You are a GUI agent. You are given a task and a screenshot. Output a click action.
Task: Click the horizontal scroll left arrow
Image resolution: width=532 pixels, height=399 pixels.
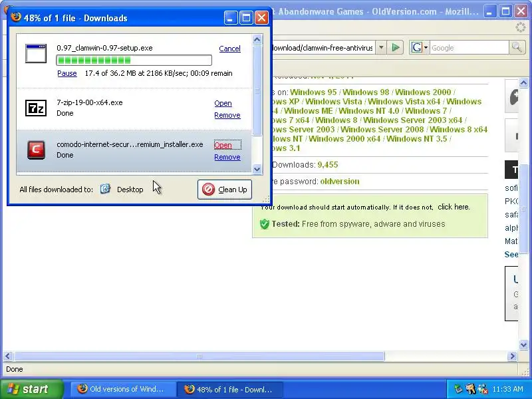coord(8,356)
